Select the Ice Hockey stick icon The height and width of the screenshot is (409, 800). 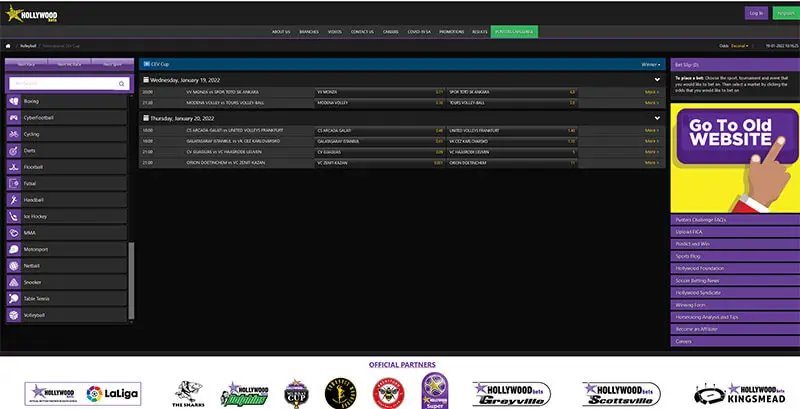(13, 217)
